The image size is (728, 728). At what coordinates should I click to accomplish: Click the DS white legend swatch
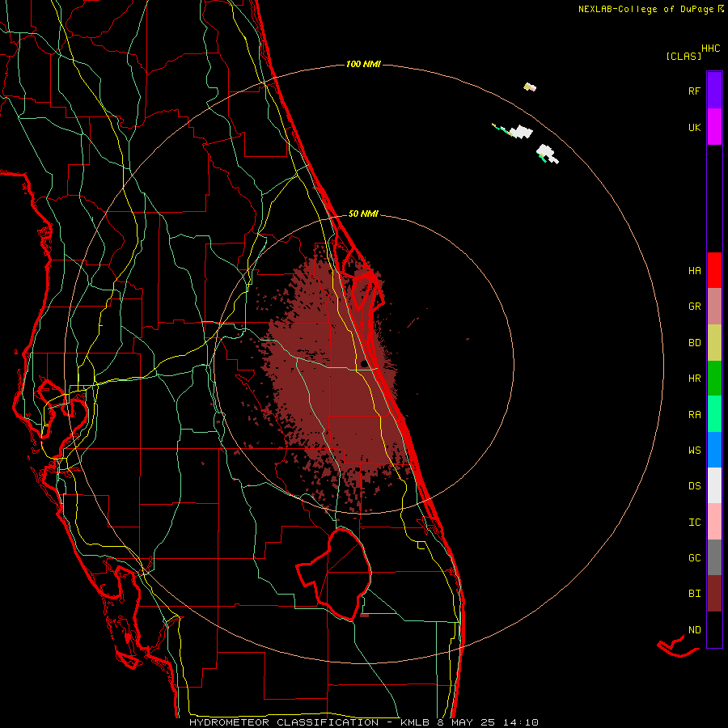point(714,485)
